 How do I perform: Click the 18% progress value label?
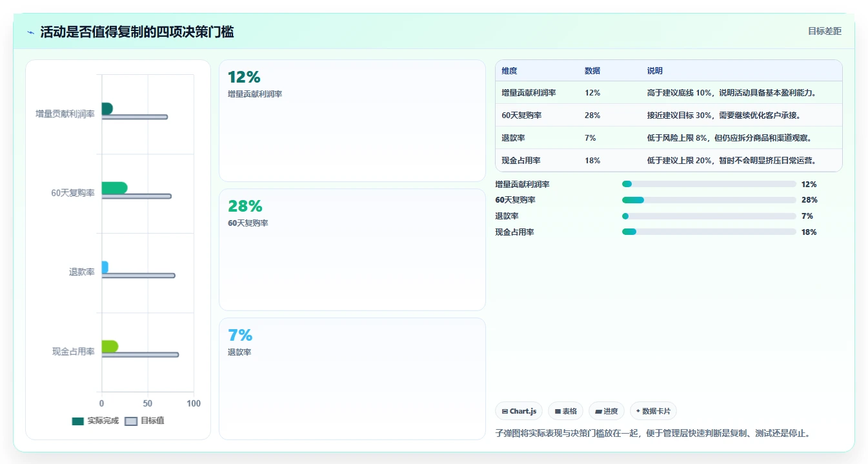click(x=809, y=232)
